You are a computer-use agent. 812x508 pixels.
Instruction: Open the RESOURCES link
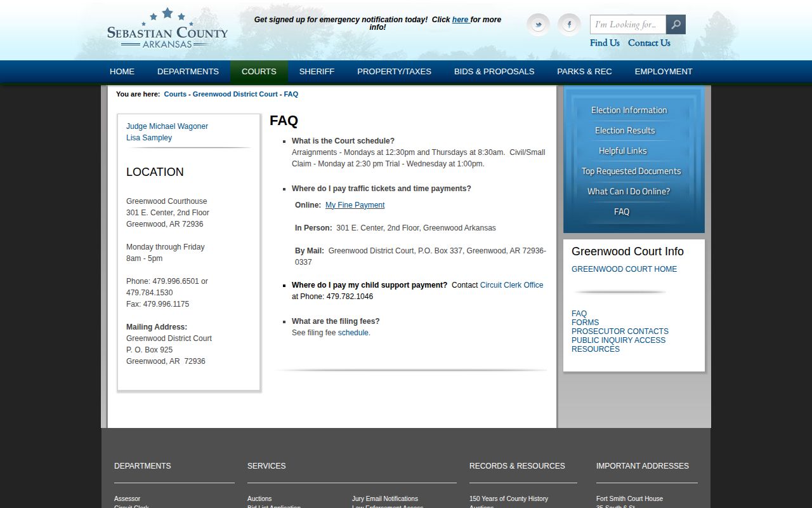tap(596, 349)
